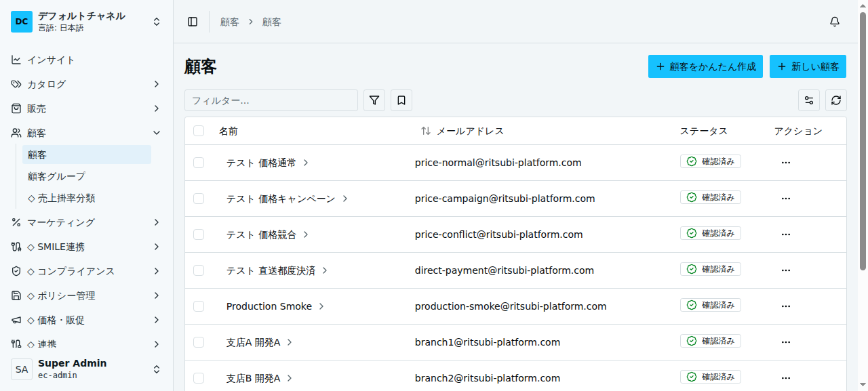Open actions menu for 支店A 開発A
Image resolution: width=868 pixels, height=391 pixels.
coord(786,342)
